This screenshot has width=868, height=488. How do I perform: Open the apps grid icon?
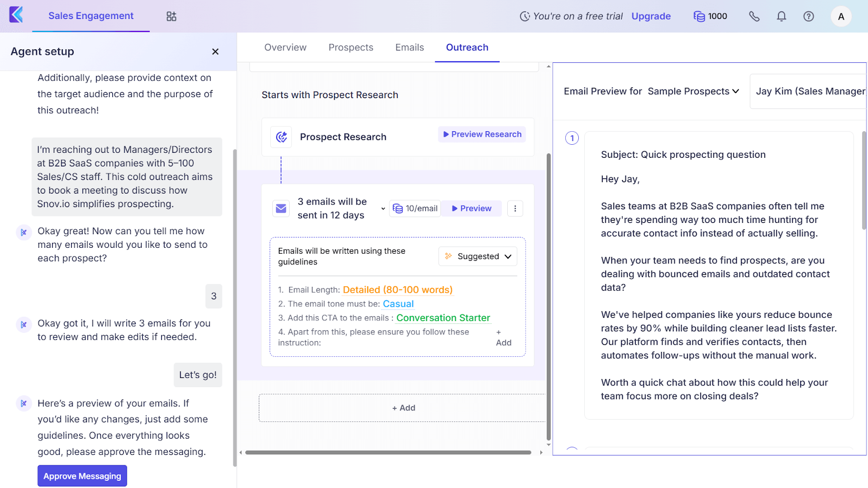point(171,16)
